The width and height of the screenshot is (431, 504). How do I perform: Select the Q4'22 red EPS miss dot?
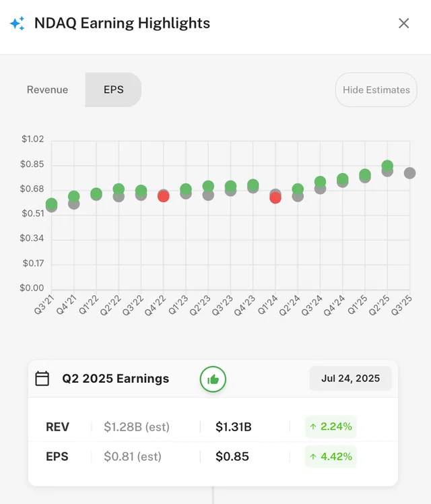coord(164,196)
